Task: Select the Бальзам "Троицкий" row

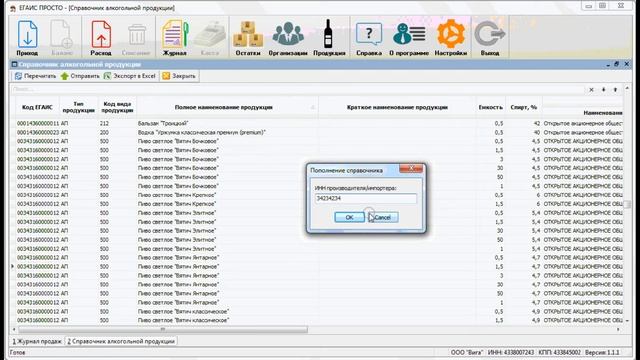Action: tap(319, 123)
